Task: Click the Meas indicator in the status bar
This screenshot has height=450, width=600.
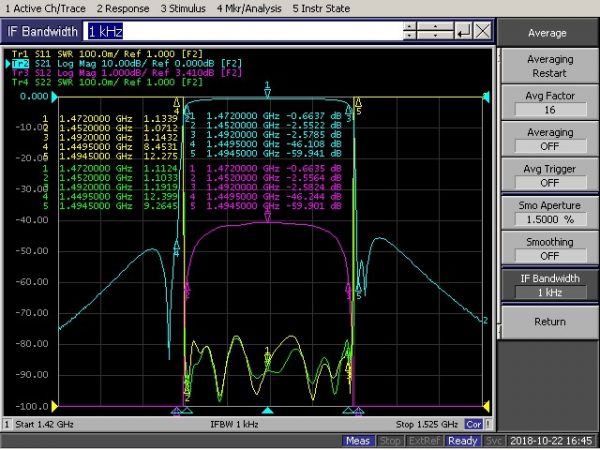Action: tap(358, 441)
